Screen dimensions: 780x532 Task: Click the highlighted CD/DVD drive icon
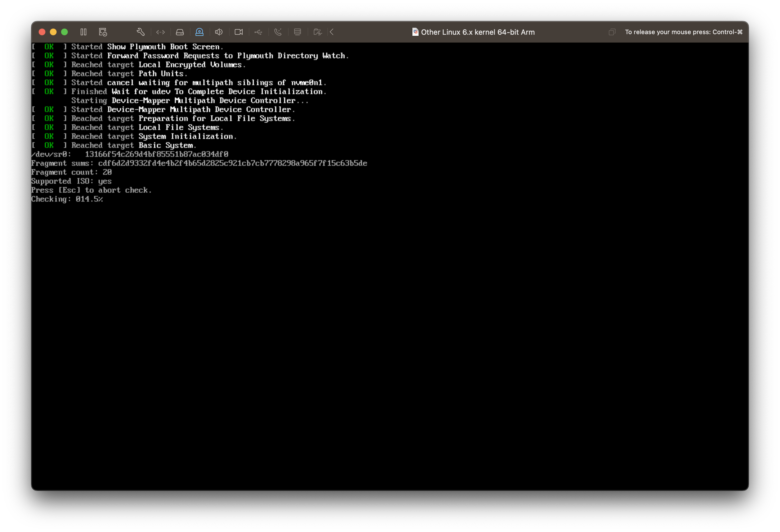199,32
